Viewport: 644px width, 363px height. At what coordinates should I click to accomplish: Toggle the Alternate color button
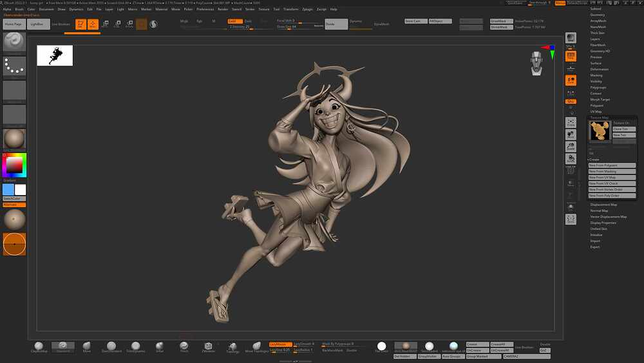(x=14, y=205)
